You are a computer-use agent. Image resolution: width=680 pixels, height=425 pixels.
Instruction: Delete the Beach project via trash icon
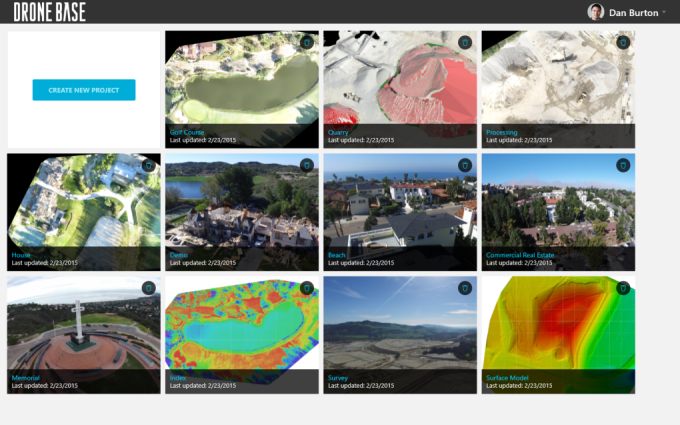click(465, 165)
